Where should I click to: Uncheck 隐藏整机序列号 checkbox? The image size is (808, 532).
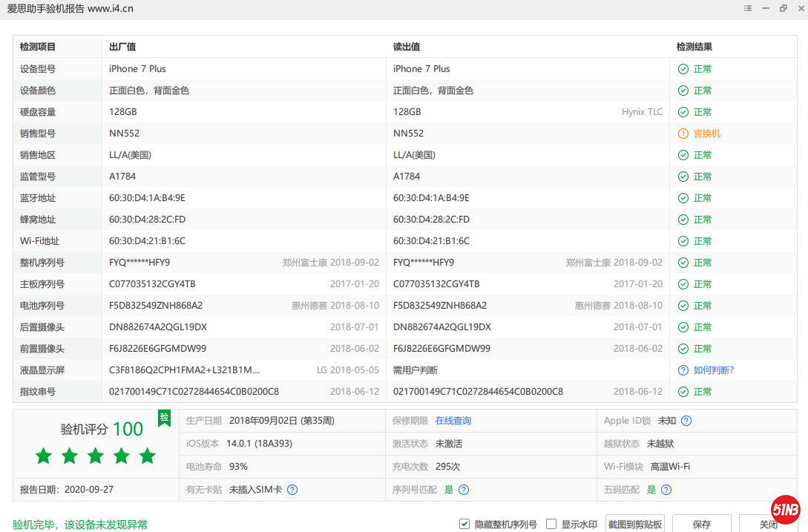464,524
